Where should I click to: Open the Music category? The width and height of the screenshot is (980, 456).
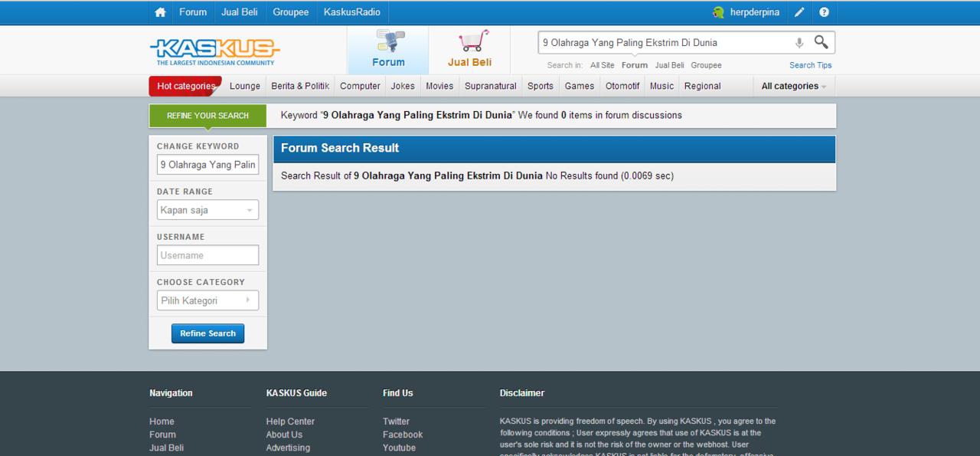pos(662,86)
